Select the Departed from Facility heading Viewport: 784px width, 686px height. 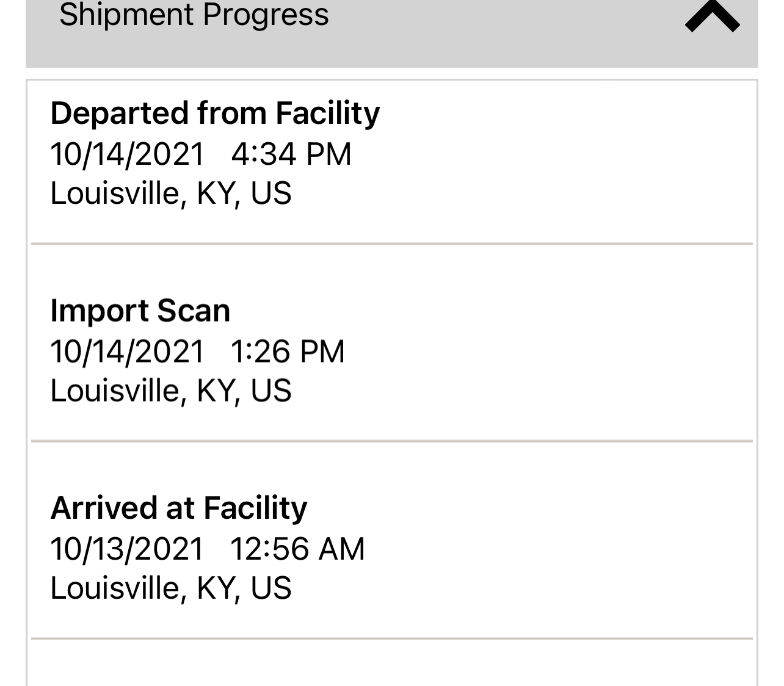click(215, 114)
